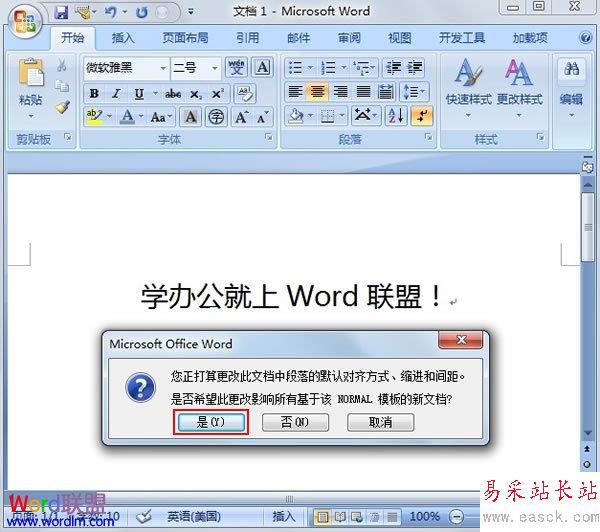The image size is (600, 532).
Task: Apply yellow text highlight color
Action: [94, 117]
